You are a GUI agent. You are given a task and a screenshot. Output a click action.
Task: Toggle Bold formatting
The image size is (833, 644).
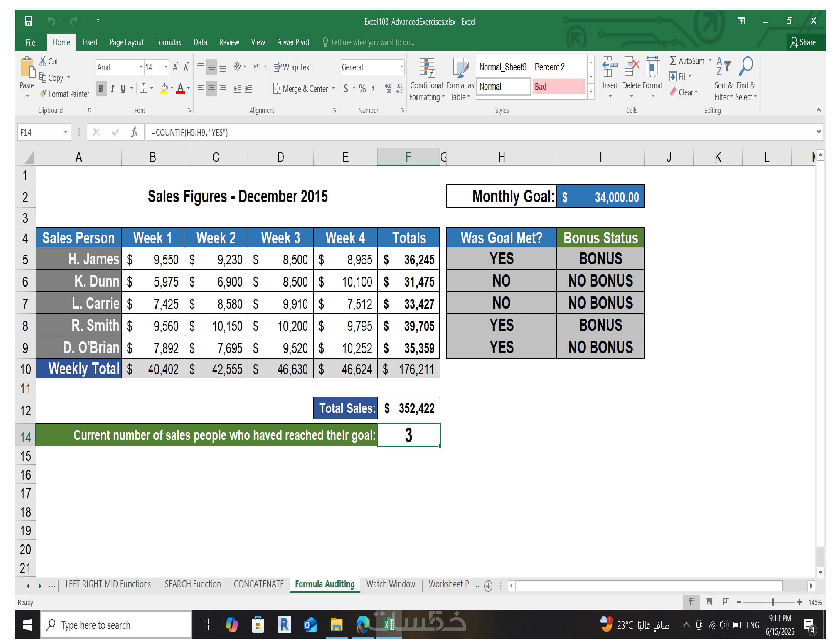(101, 89)
